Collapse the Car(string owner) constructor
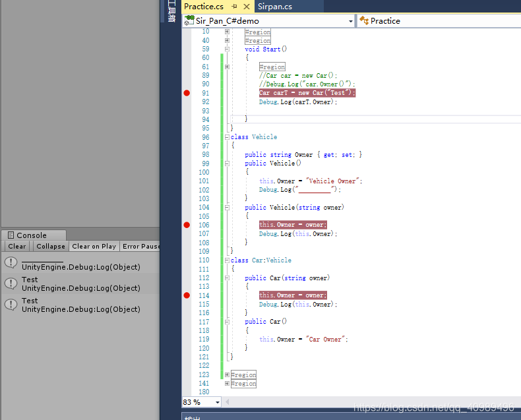The height and width of the screenshot is (420, 521). 227,278
